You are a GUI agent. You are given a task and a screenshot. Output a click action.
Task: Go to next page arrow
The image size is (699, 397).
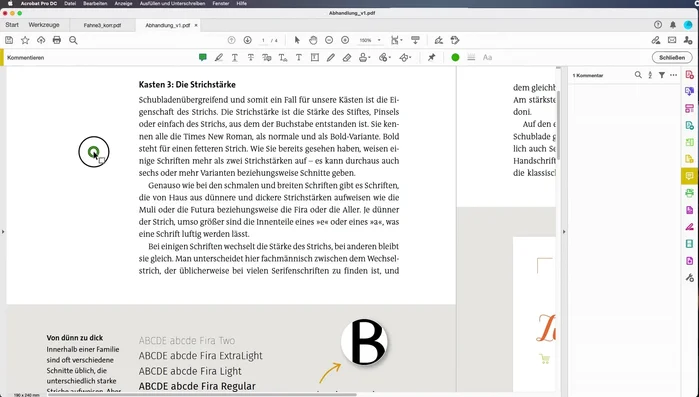point(247,40)
